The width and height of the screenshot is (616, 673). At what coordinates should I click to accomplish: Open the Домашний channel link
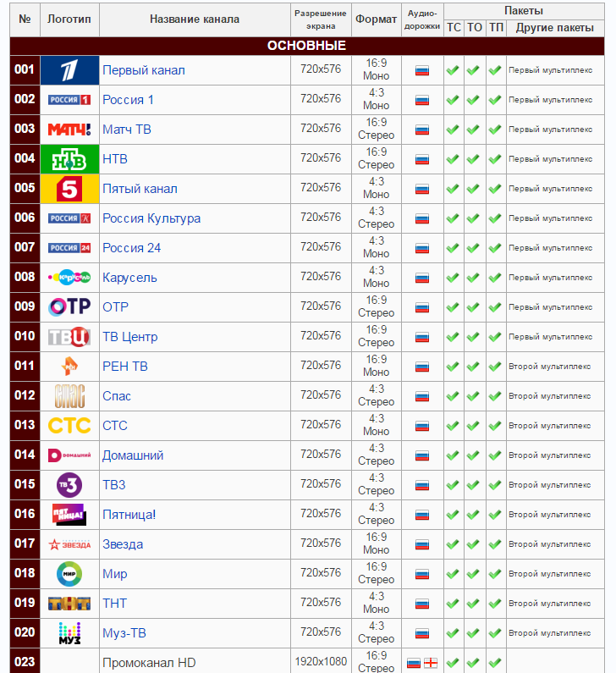pyautogui.click(x=133, y=455)
